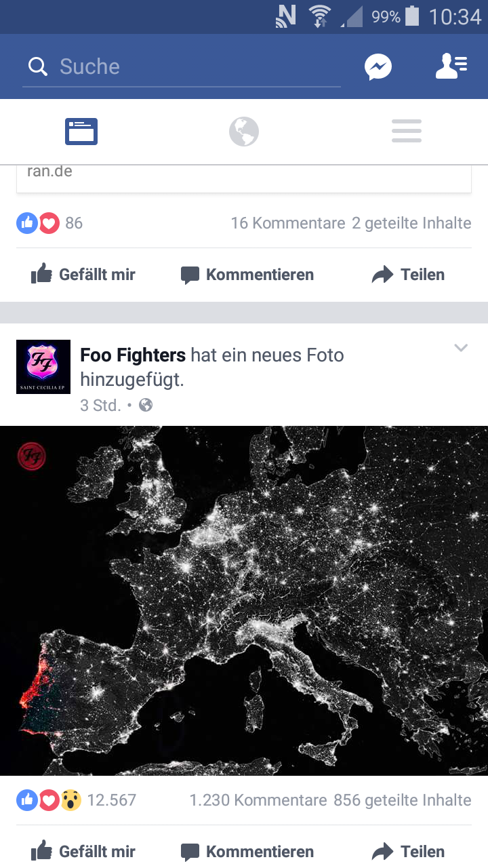Share the ran.de post via Teilen
The height and width of the screenshot is (868, 488).
pos(409,275)
